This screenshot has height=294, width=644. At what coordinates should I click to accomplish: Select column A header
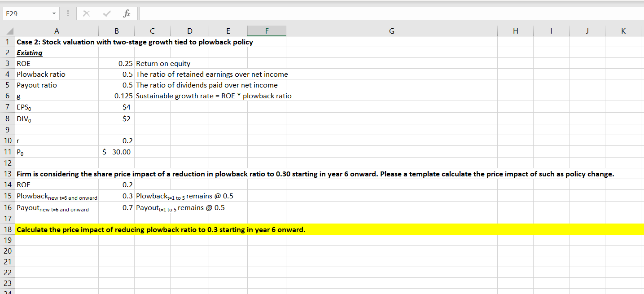point(57,31)
